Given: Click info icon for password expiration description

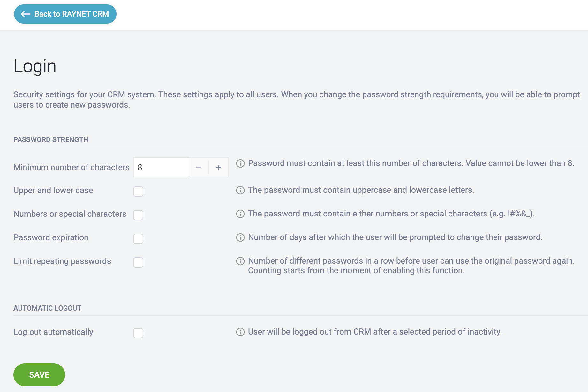Looking at the screenshot, I should click(x=240, y=237).
